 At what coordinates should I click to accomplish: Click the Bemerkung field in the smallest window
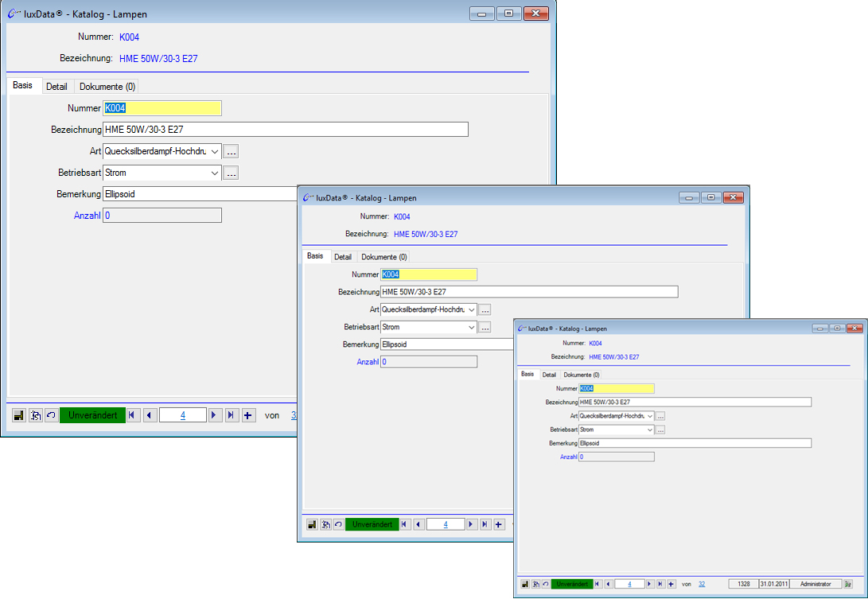click(x=695, y=443)
